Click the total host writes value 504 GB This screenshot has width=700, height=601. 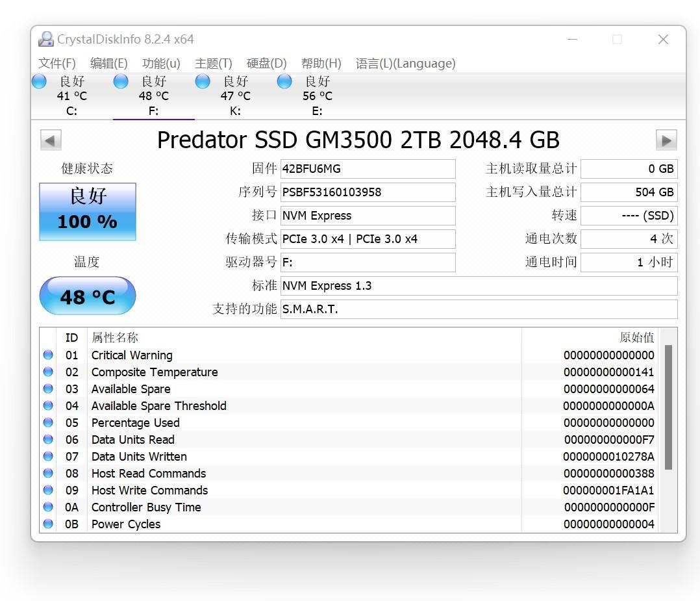coord(629,192)
